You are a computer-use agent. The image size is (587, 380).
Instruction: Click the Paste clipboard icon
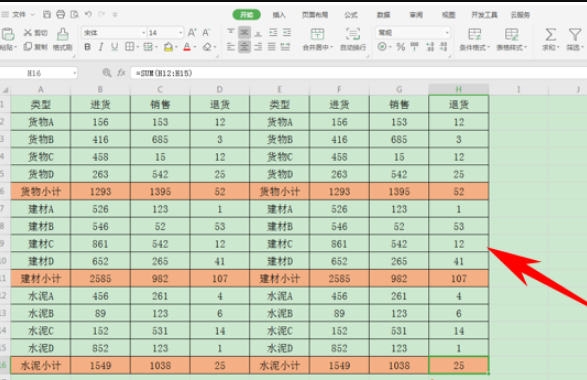pos(8,34)
